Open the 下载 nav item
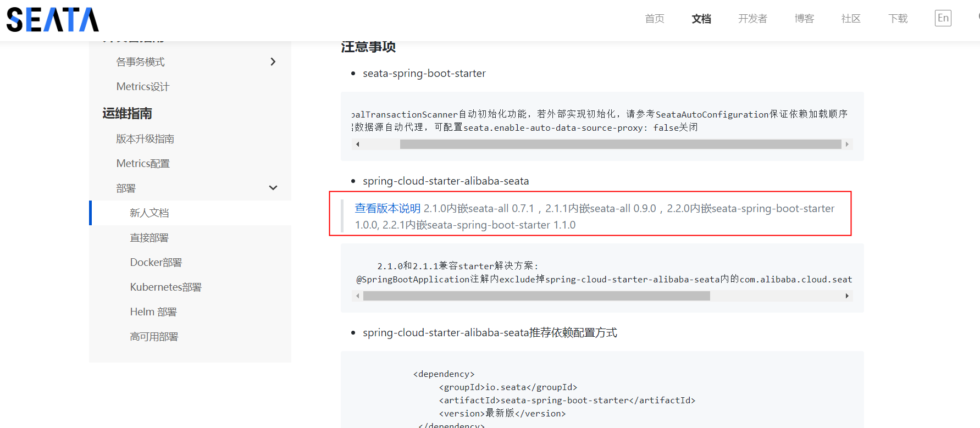Image resolution: width=980 pixels, height=428 pixels. [x=898, y=19]
